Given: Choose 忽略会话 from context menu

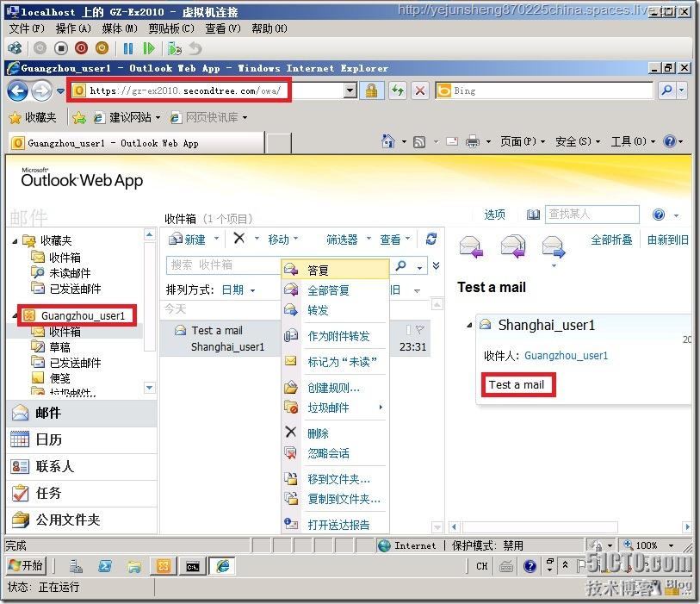Looking at the screenshot, I should point(335,453).
